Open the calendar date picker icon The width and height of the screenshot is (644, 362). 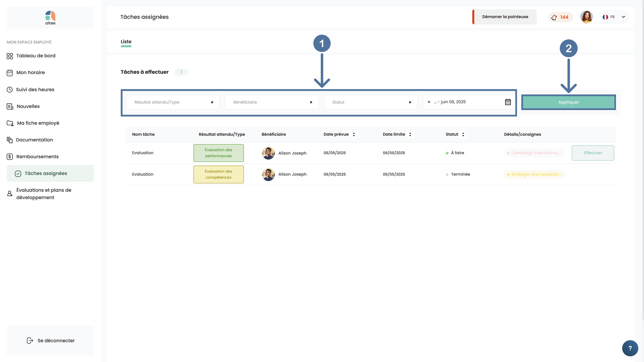tap(508, 102)
